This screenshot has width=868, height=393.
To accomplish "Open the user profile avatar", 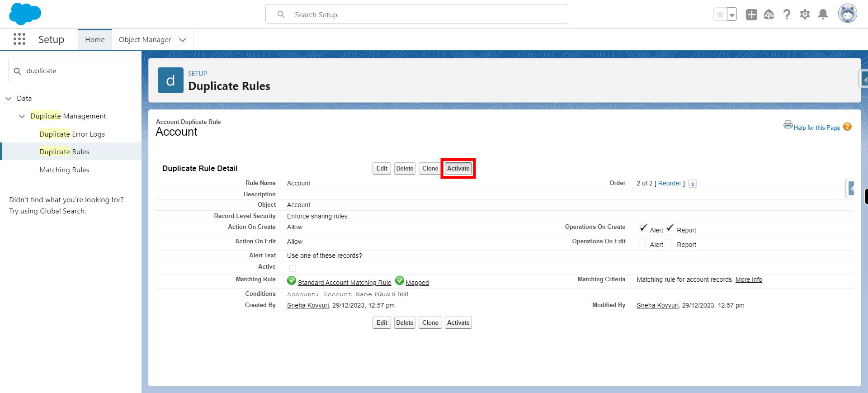I will (x=848, y=14).
